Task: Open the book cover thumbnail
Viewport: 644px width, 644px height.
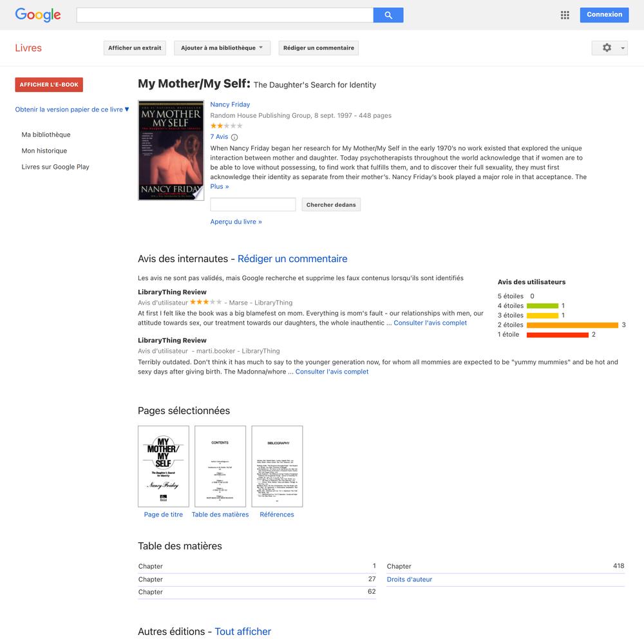Action: click(171, 150)
